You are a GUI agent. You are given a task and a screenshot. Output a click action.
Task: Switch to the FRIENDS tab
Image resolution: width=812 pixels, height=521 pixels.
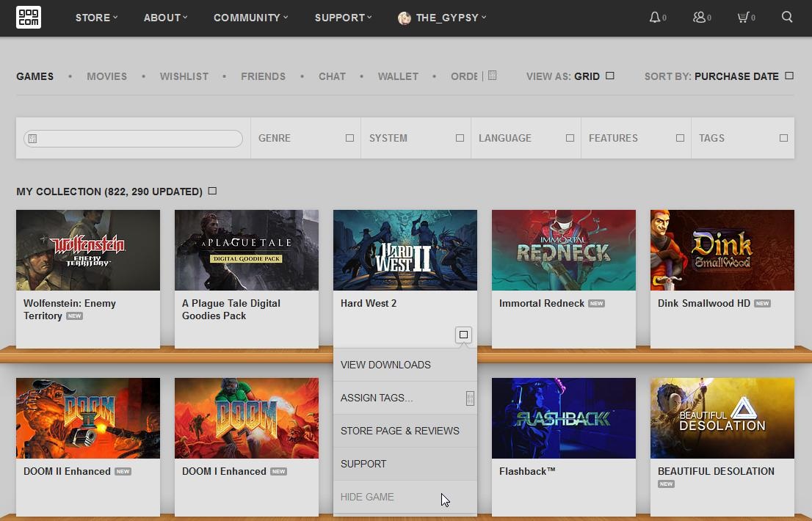[263, 76]
